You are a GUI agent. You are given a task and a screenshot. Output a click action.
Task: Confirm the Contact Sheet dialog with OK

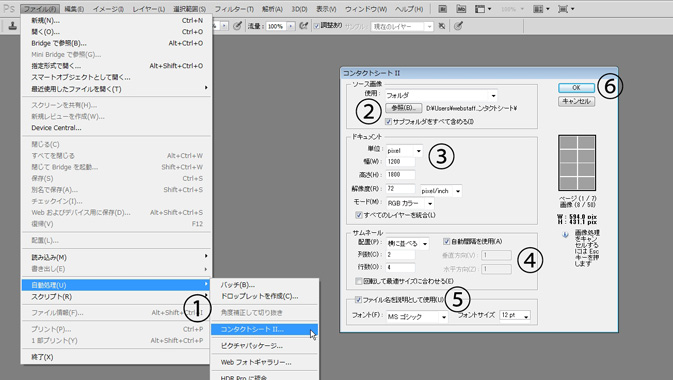point(576,88)
